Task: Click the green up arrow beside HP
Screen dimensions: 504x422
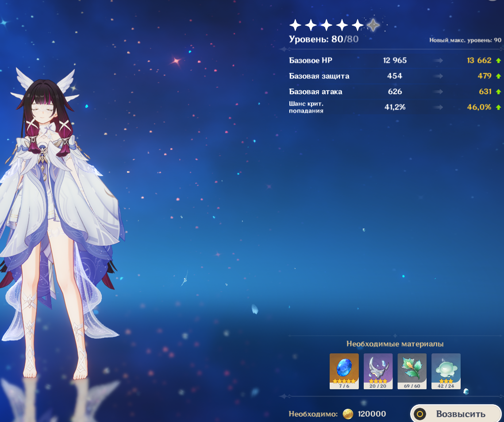Action: tap(498, 61)
